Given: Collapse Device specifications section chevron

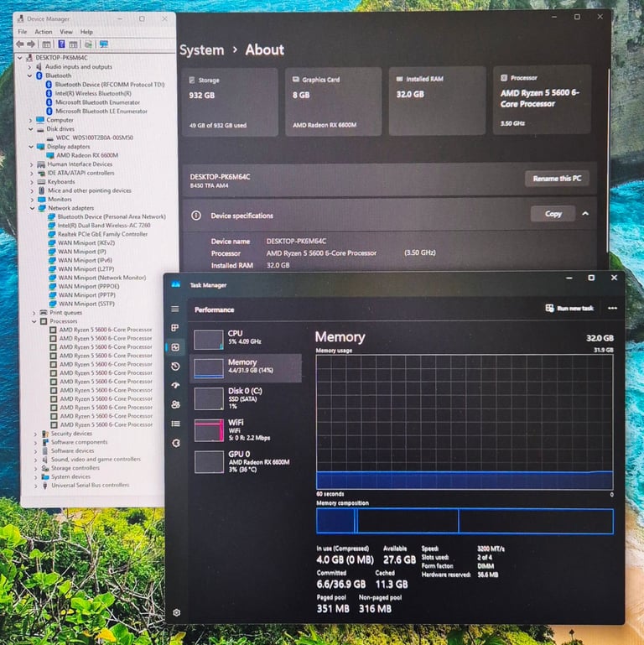Looking at the screenshot, I should (x=585, y=214).
